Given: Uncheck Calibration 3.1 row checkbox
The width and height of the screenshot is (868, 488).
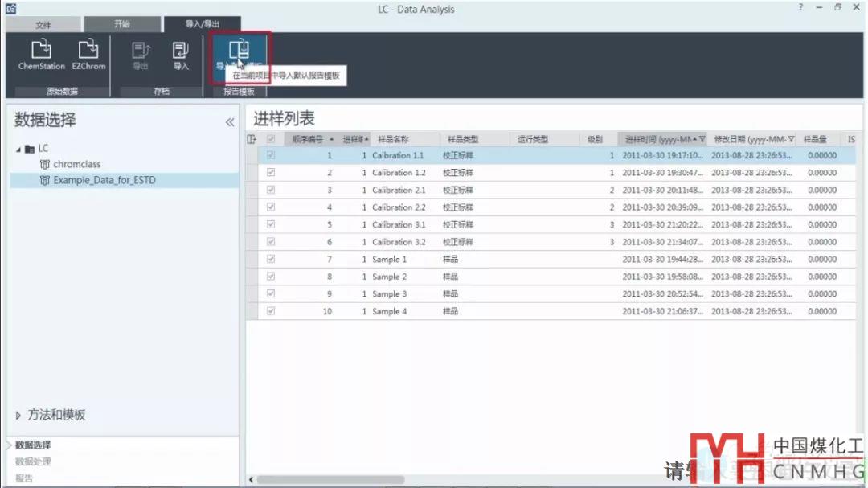Looking at the screenshot, I should point(271,224).
